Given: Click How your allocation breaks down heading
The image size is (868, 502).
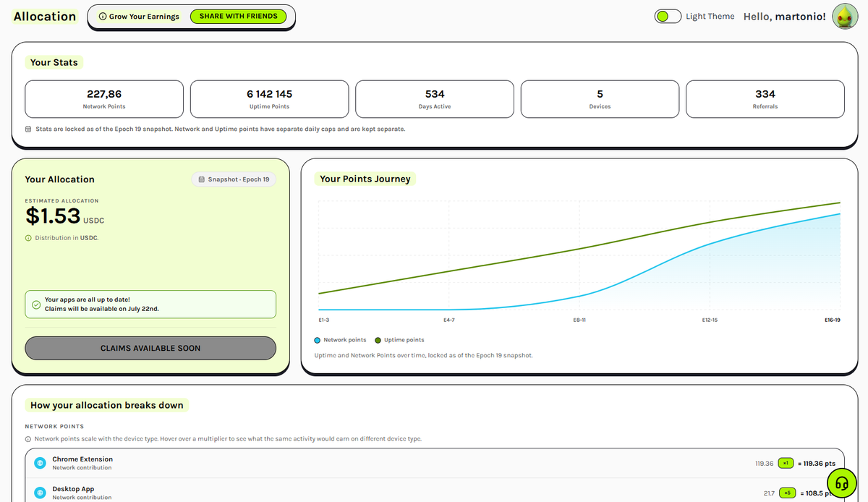Looking at the screenshot, I should coord(107,405).
